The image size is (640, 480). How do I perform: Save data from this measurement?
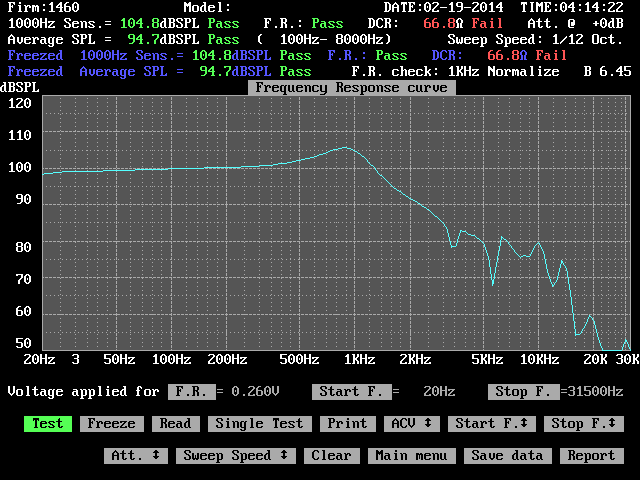[509, 456]
